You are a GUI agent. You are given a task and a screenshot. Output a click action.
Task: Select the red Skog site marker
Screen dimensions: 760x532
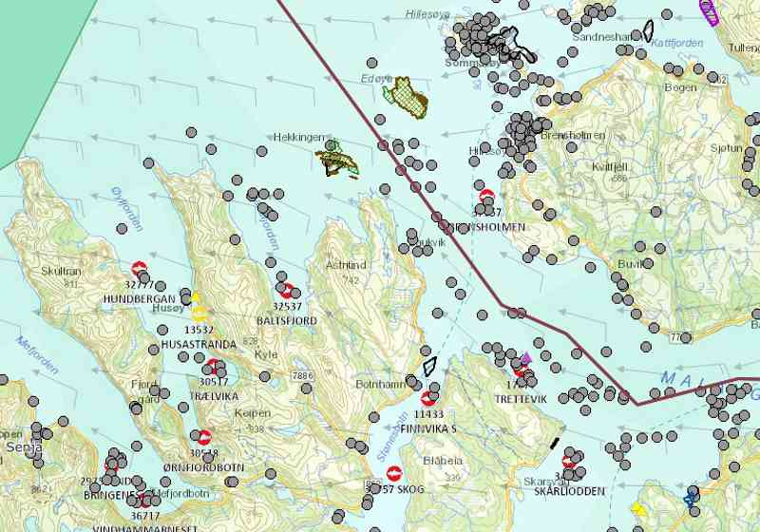(x=395, y=472)
